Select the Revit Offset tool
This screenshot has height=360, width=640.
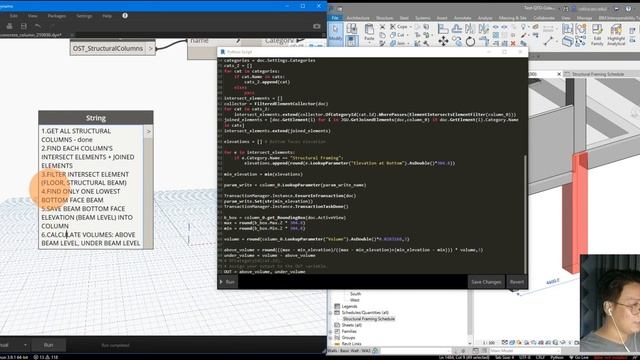point(457,29)
